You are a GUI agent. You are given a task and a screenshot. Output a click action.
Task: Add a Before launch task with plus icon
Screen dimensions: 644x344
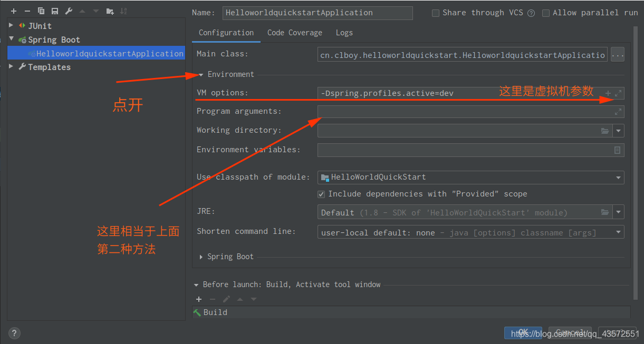(199, 299)
